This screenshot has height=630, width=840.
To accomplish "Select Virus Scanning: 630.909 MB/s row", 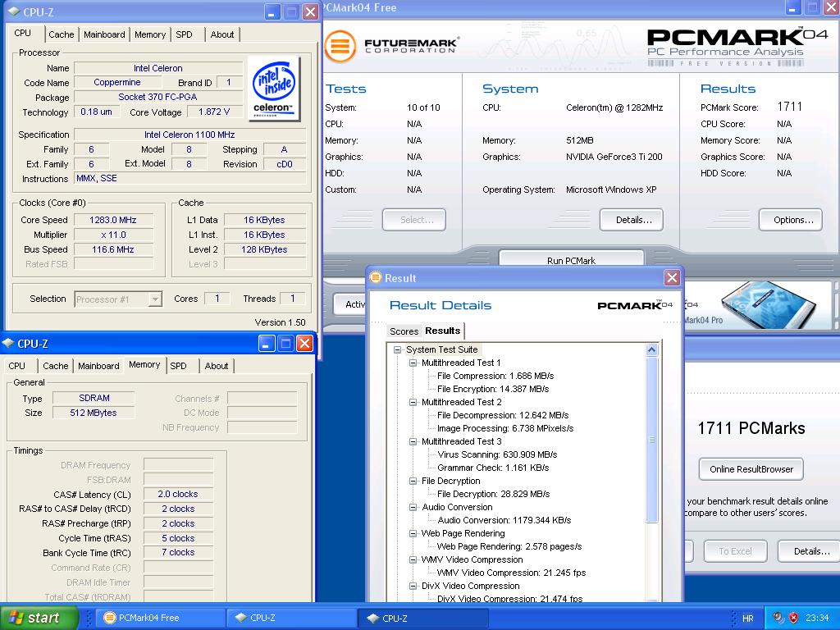I will (497, 454).
